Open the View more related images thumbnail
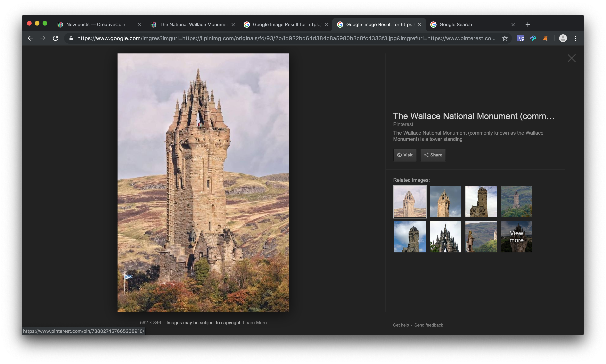 [516, 237]
